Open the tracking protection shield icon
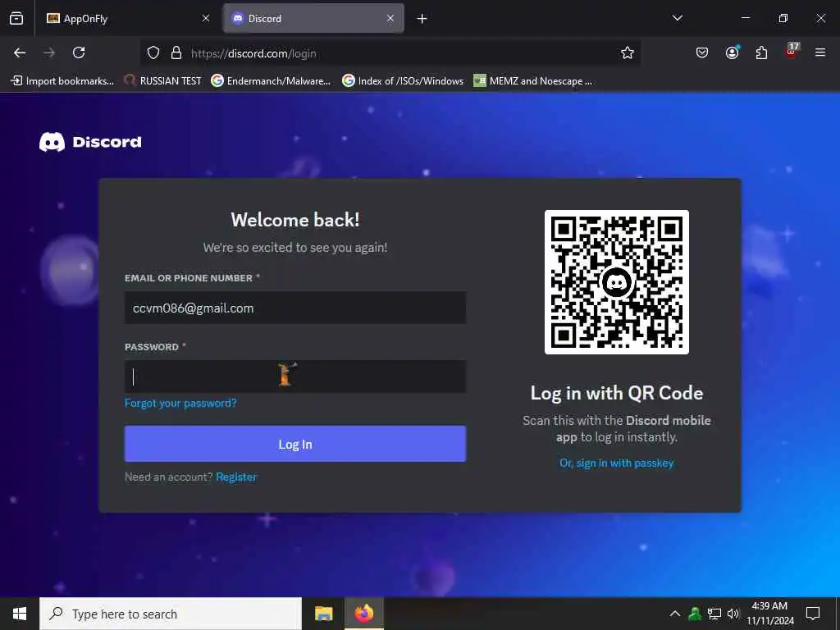Screen dimensions: 840x630 coord(153,53)
